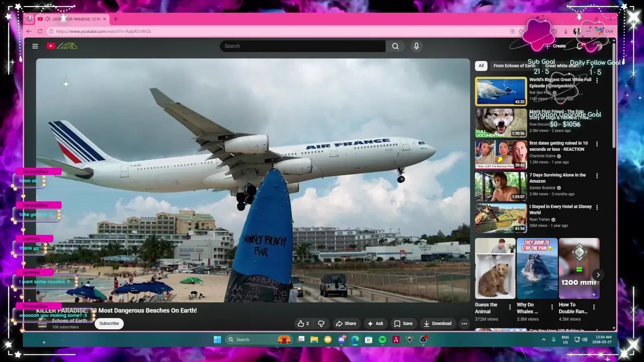644x362 pixels.
Task: Open the YouTube hamburger guide menu
Action: click(35, 46)
